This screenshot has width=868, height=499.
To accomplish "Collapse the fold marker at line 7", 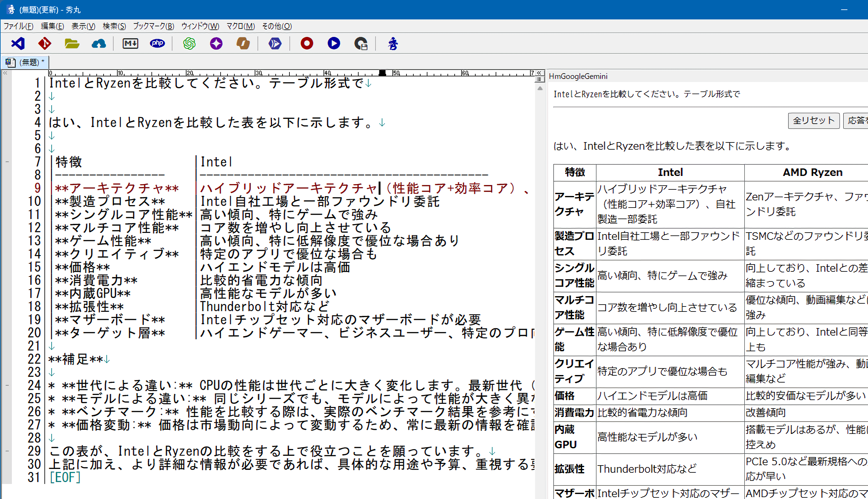I will click(x=7, y=162).
